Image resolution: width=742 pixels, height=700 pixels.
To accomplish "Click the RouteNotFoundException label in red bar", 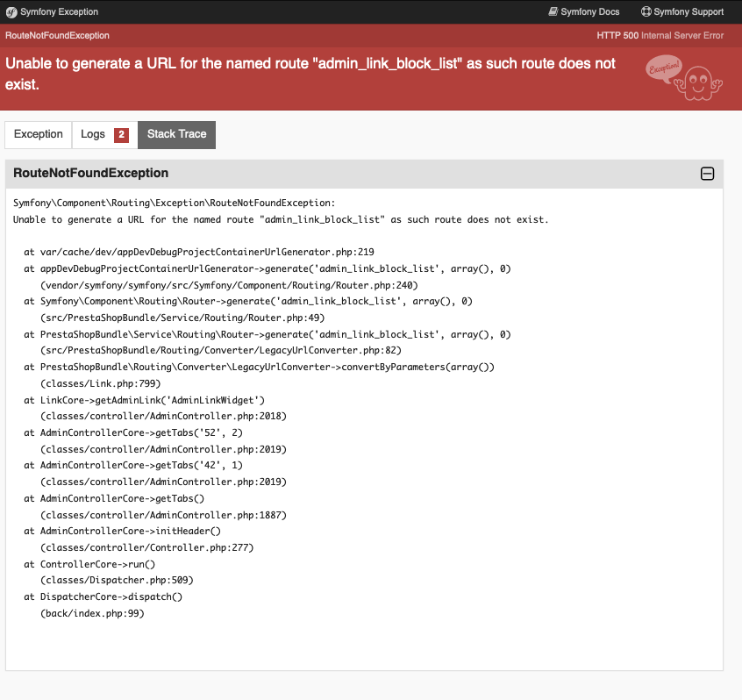I will pyautogui.click(x=57, y=35).
